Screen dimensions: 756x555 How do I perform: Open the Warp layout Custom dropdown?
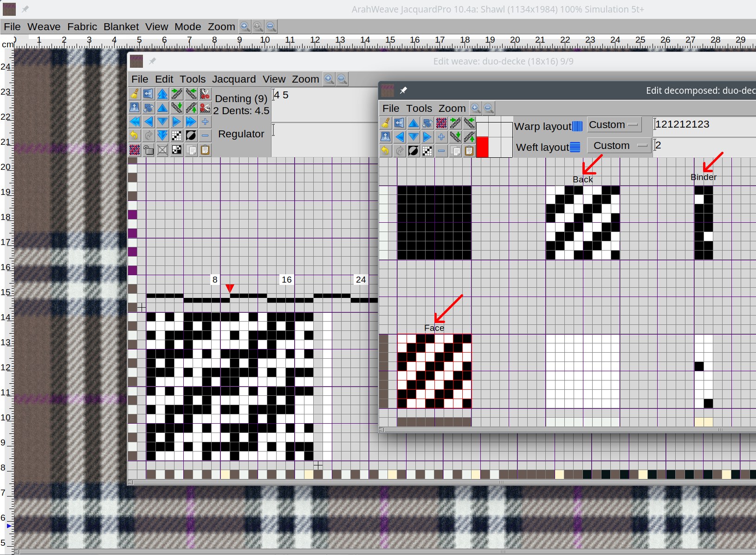614,125
